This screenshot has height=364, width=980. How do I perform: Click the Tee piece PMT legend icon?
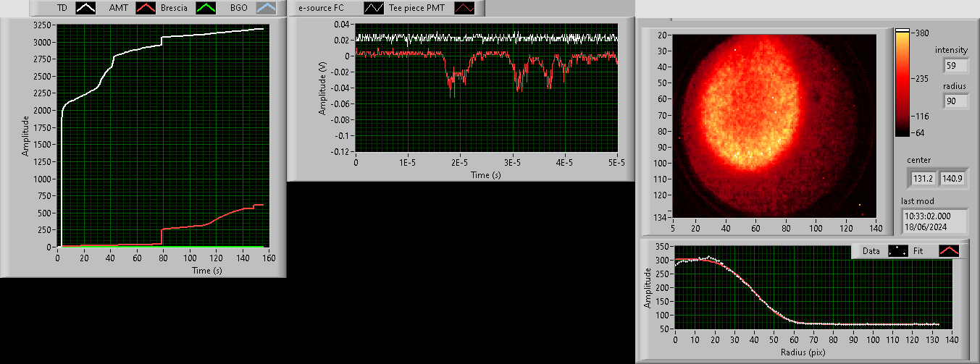[x=465, y=9]
